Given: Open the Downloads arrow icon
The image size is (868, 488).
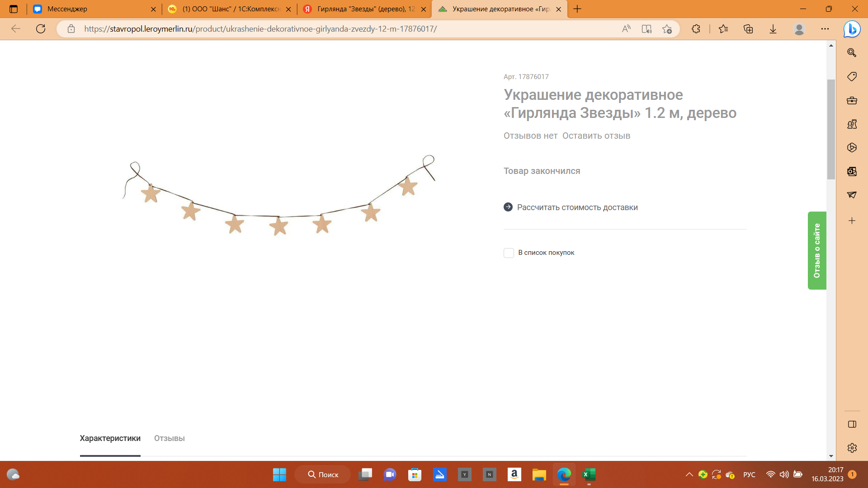Looking at the screenshot, I should pyautogui.click(x=773, y=29).
